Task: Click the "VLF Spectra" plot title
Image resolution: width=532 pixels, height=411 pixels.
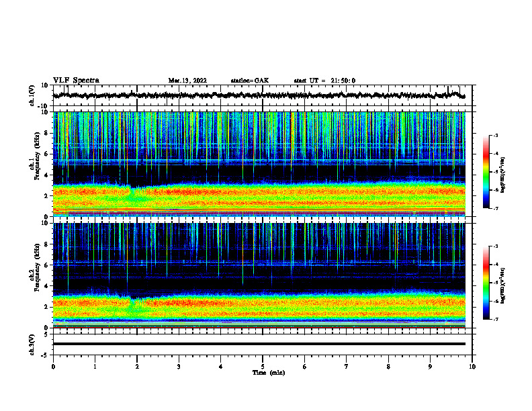Action: point(76,81)
